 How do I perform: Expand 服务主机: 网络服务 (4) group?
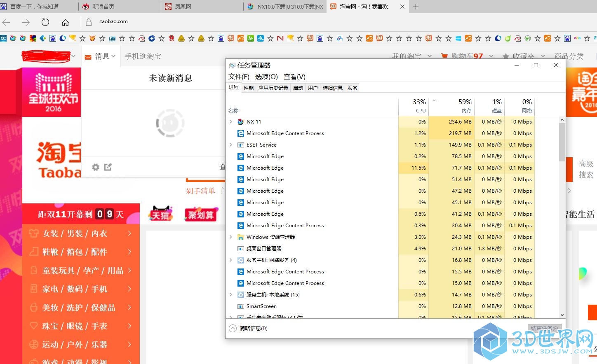click(x=230, y=260)
